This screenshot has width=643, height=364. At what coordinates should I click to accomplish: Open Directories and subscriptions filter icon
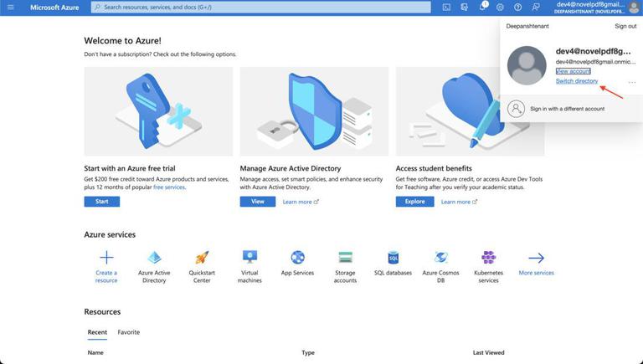tap(464, 7)
